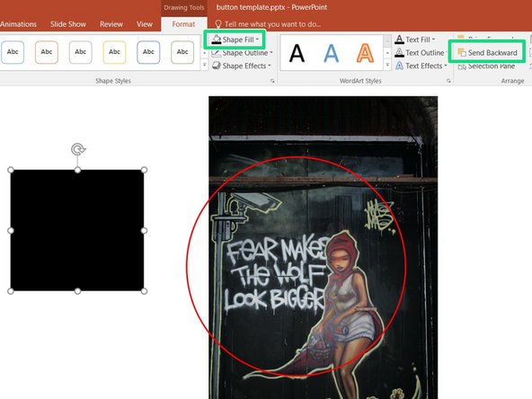Viewport: 532px width, 399px height.
Task: Apply the green-outline Abc shape style
Action: [x=182, y=52]
